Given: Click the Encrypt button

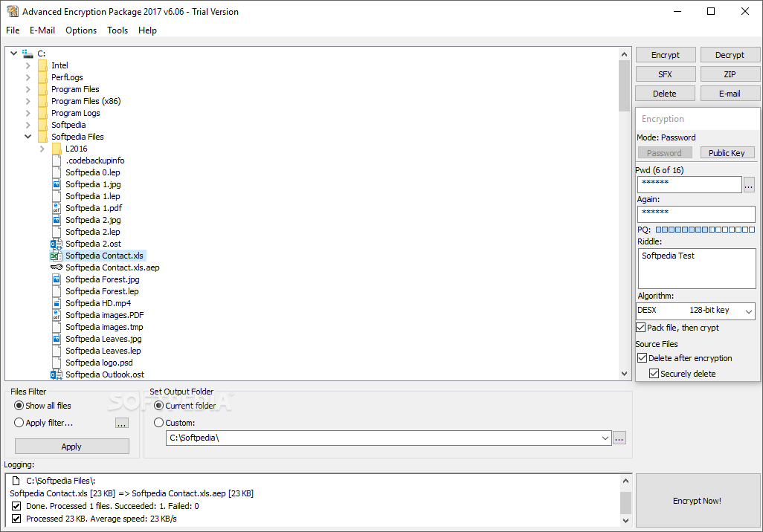Looking at the screenshot, I should pyautogui.click(x=666, y=55).
